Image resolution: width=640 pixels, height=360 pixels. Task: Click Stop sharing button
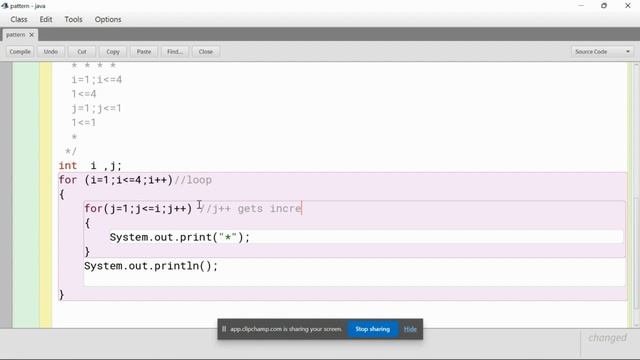pyautogui.click(x=372, y=329)
